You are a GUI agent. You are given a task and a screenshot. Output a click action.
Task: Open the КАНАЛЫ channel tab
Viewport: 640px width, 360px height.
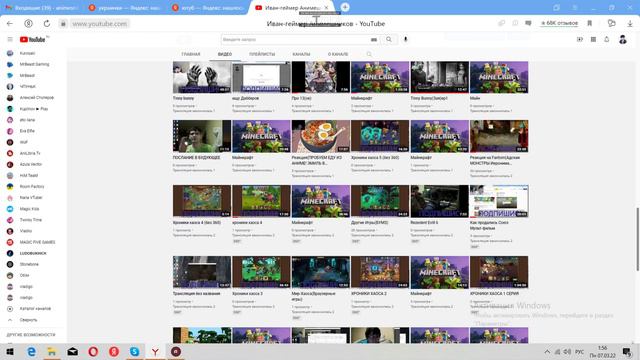301,54
